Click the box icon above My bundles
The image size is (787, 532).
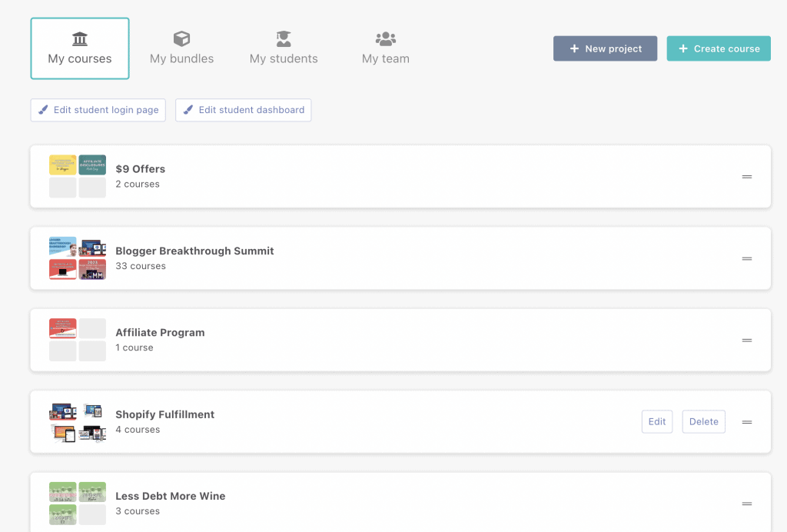181,38
